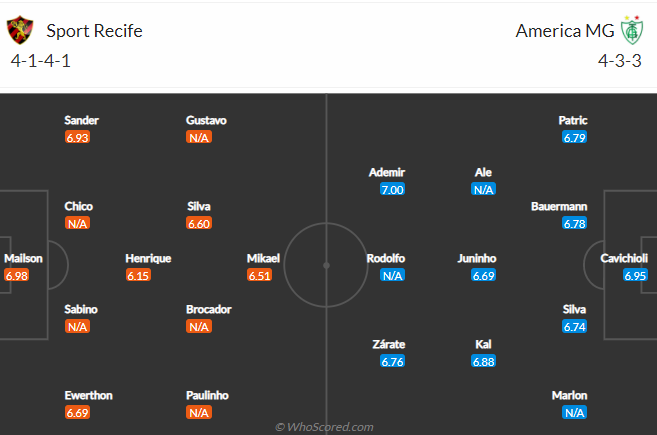Select player Juninho

click(x=477, y=258)
